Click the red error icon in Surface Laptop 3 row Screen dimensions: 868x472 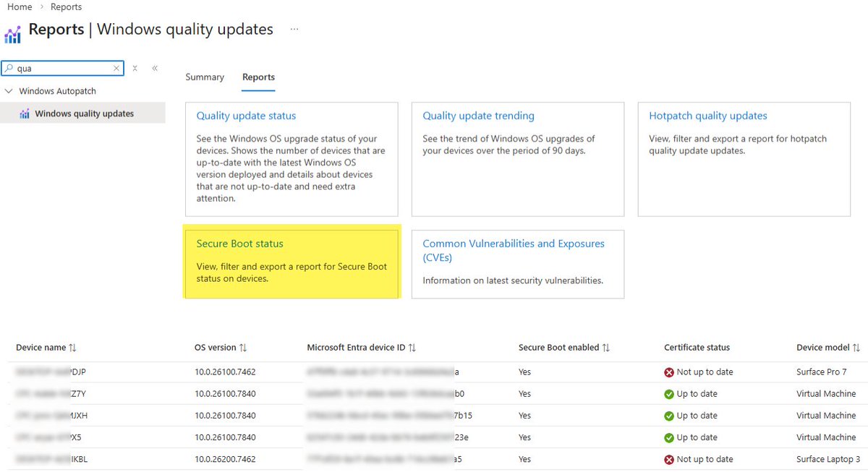tap(669, 459)
